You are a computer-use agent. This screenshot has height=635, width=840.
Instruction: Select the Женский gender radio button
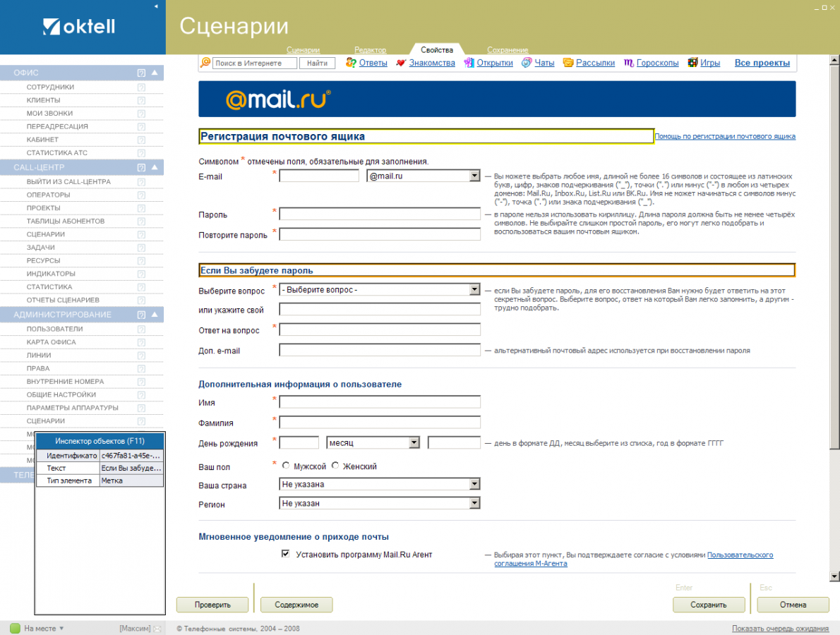[x=335, y=466]
